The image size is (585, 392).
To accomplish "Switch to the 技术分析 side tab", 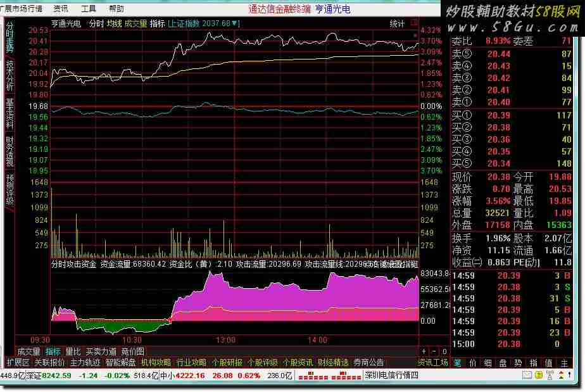I will (x=9, y=76).
